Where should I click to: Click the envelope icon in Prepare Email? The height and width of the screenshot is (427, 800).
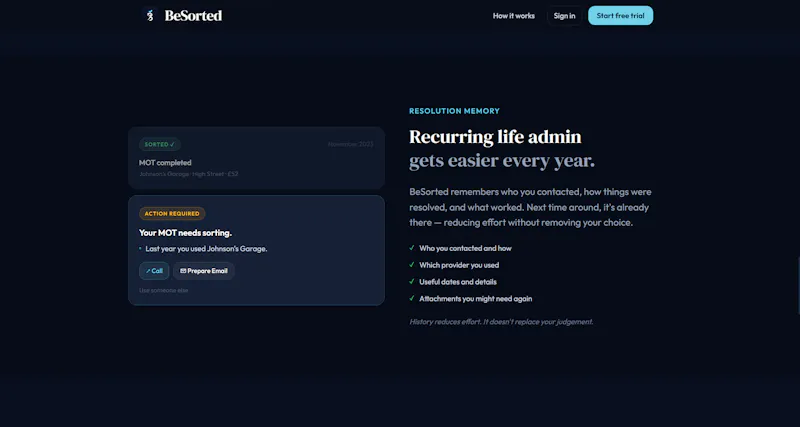tap(183, 271)
